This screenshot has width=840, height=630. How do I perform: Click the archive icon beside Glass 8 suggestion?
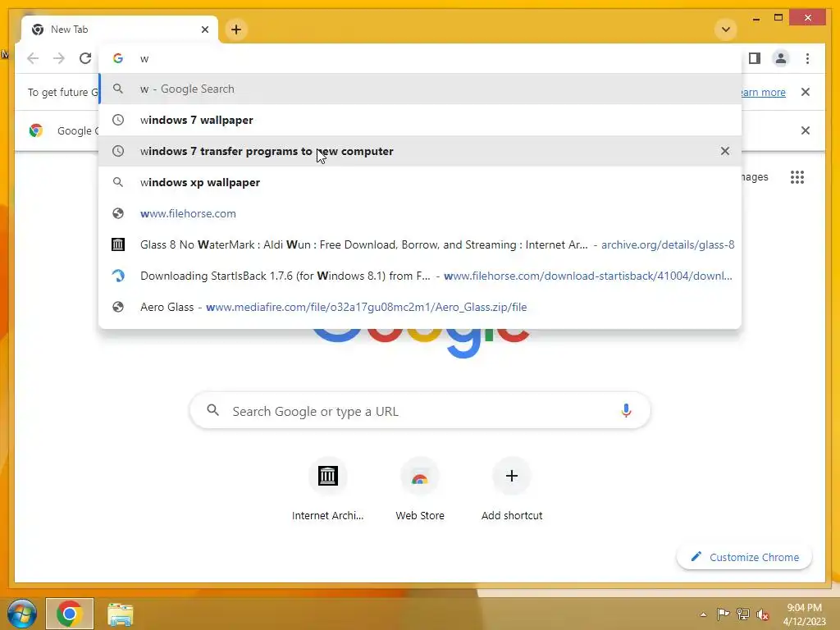pos(118,244)
